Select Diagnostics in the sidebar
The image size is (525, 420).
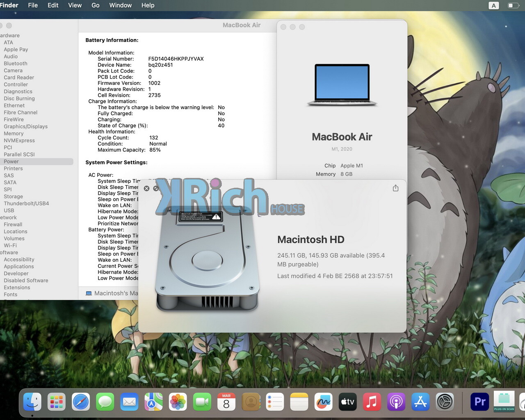[18, 91]
